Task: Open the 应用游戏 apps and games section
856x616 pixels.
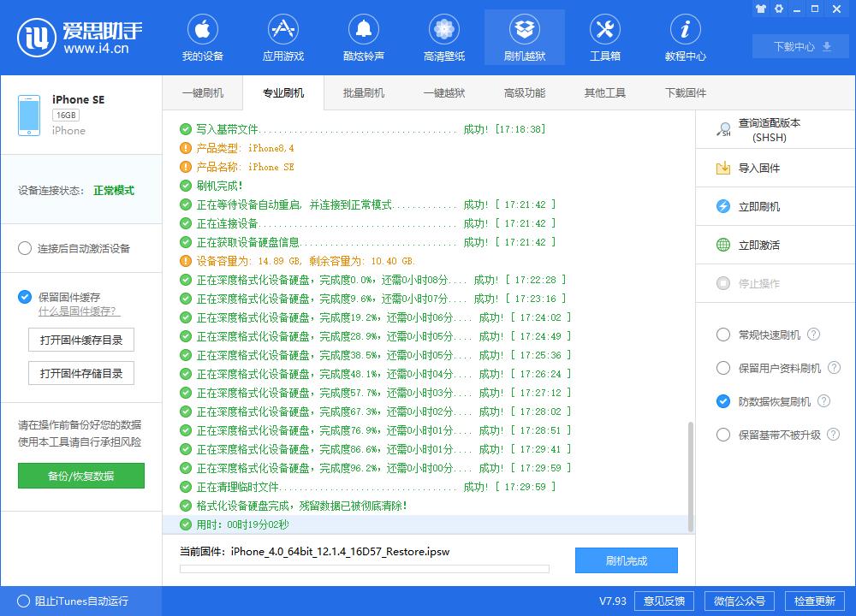Action: coord(283,37)
